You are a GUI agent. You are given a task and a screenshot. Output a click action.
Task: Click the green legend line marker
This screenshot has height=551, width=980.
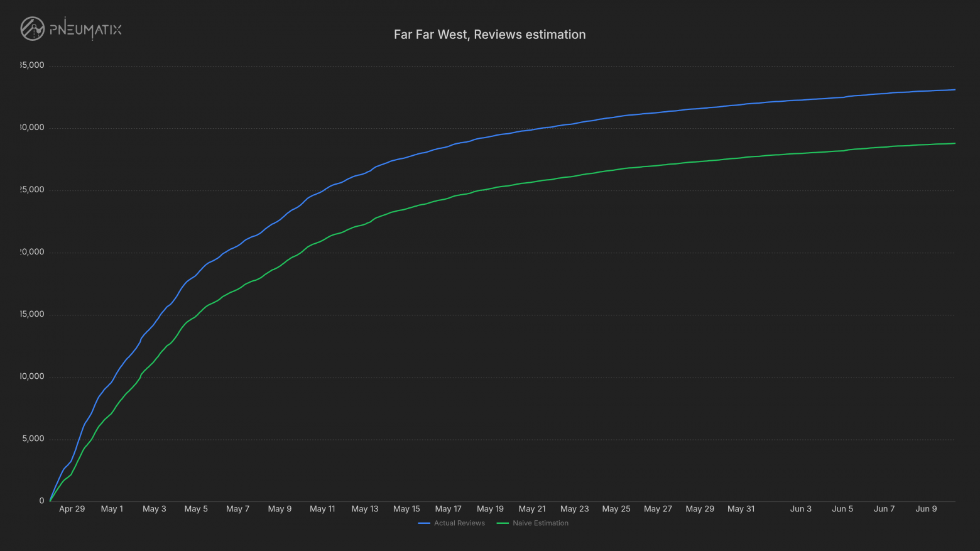[x=503, y=523]
